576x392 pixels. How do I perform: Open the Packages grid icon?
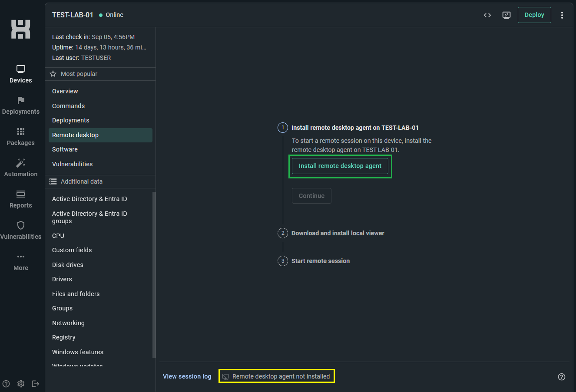click(21, 132)
